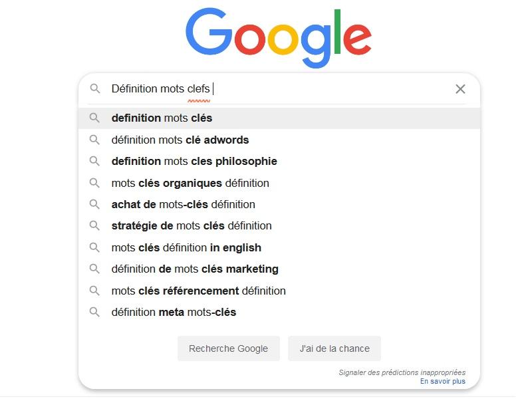Open the 'En savoir plus' link

(442, 381)
